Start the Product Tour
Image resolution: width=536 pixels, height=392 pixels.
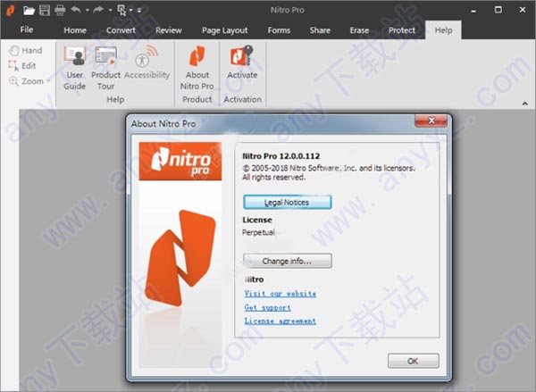[105, 69]
